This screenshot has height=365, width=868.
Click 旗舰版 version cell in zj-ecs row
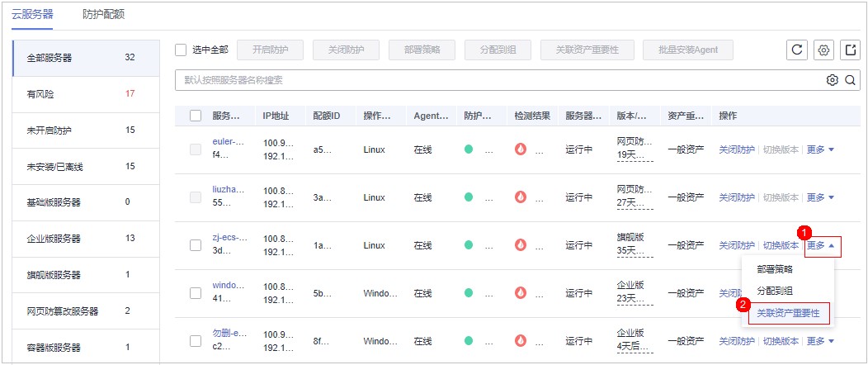[x=630, y=237]
